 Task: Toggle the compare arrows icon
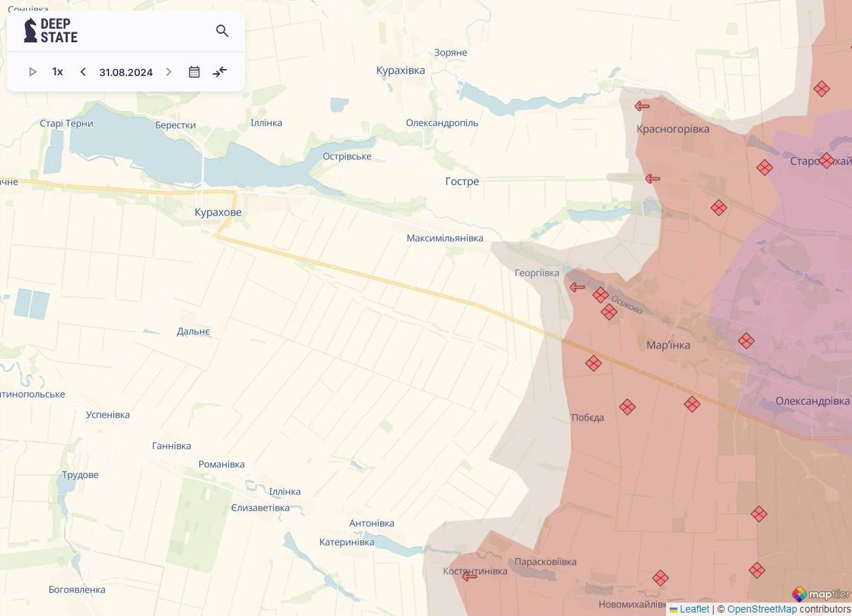[x=220, y=72]
